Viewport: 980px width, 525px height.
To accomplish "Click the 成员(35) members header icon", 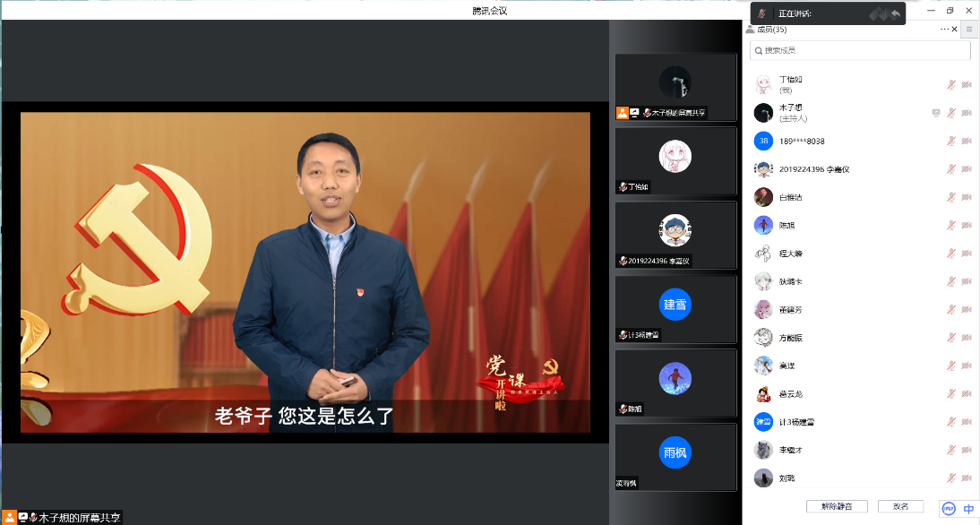I will pos(749,30).
